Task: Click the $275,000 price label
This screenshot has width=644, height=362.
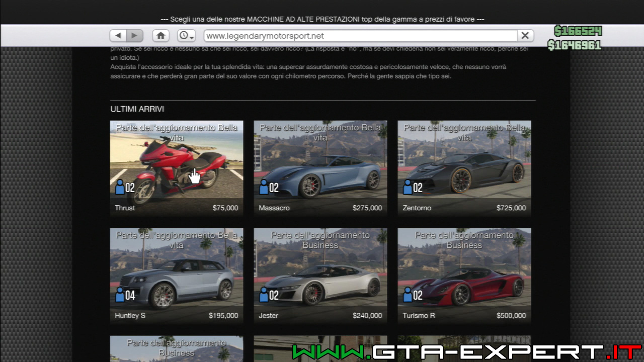Action: tap(367, 208)
